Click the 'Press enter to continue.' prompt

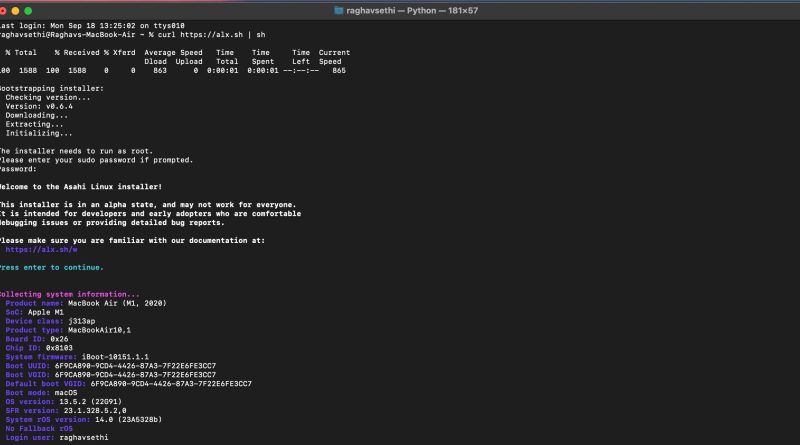click(x=52, y=267)
